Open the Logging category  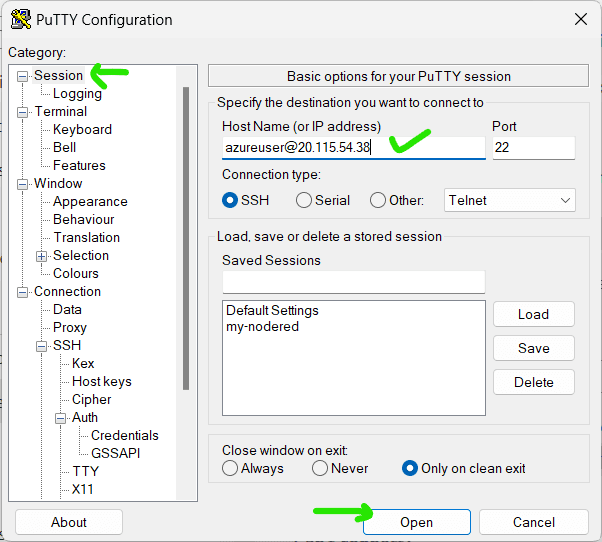[77, 93]
